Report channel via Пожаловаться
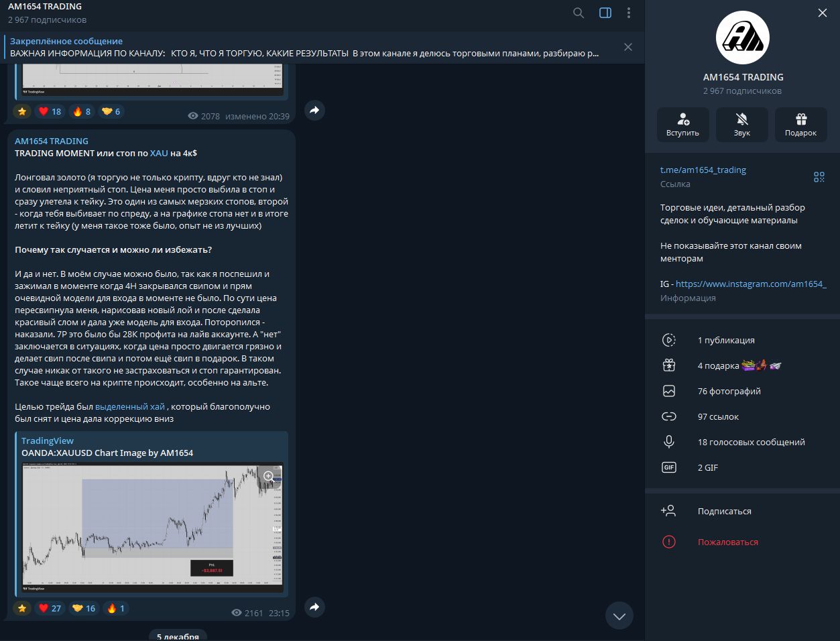The width and height of the screenshot is (840, 641). [x=727, y=542]
